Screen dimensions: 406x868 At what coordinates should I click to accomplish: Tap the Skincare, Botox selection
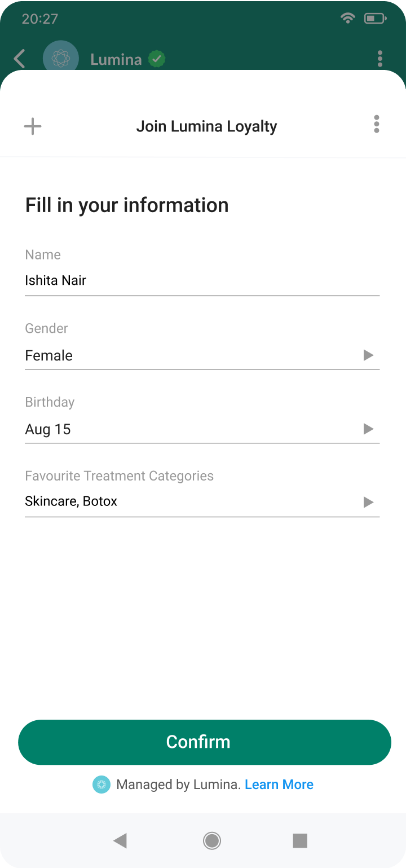coord(71,501)
